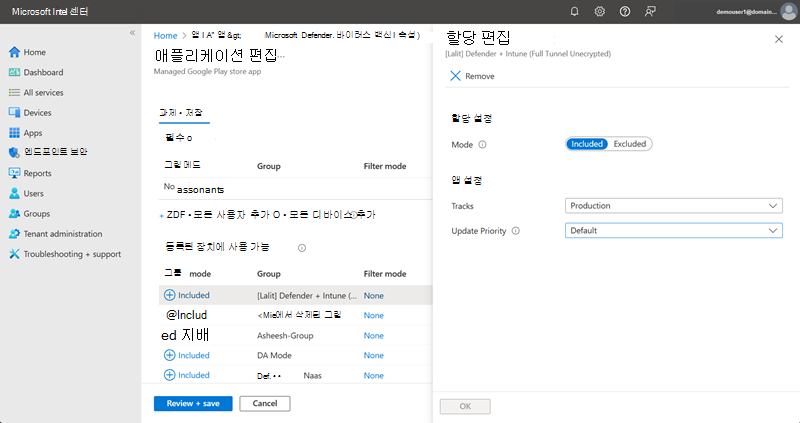Click the Cancel button
The width and height of the screenshot is (800, 423).
(265, 403)
